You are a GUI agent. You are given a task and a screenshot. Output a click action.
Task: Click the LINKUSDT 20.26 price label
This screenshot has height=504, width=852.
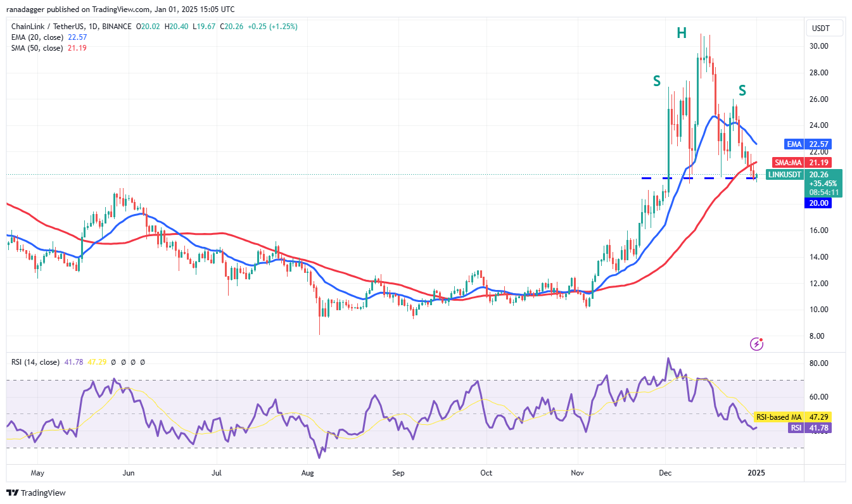[x=804, y=174]
